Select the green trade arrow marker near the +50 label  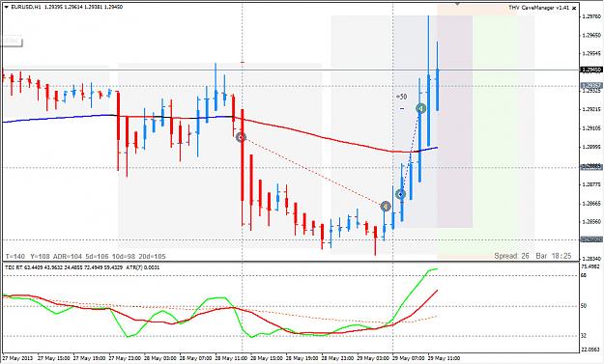pos(421,108)
